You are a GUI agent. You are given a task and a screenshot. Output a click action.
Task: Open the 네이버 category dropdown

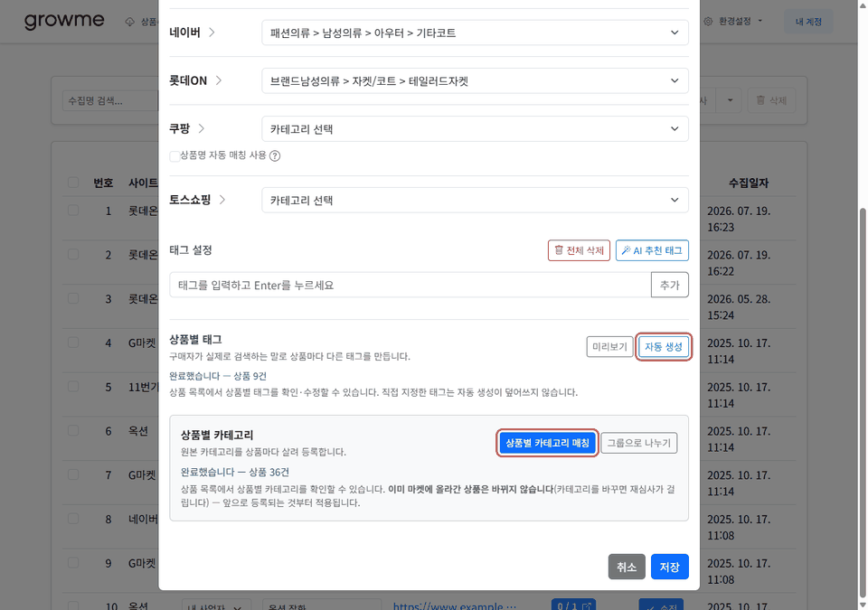tap(475, 33)
